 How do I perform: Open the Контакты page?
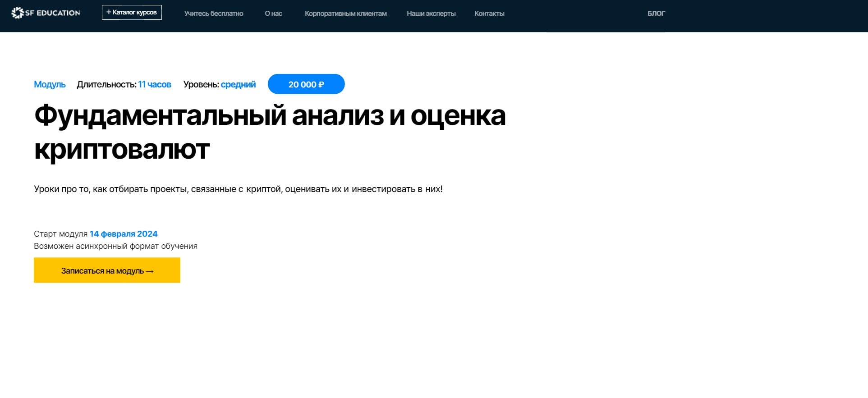489,14
